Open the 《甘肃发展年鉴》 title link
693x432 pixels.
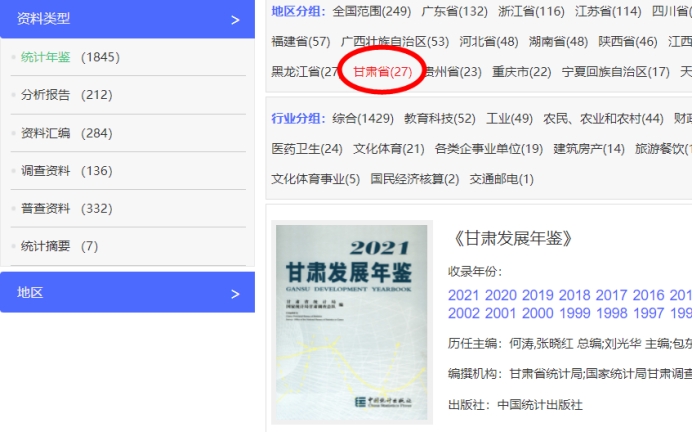pos(513,238)
